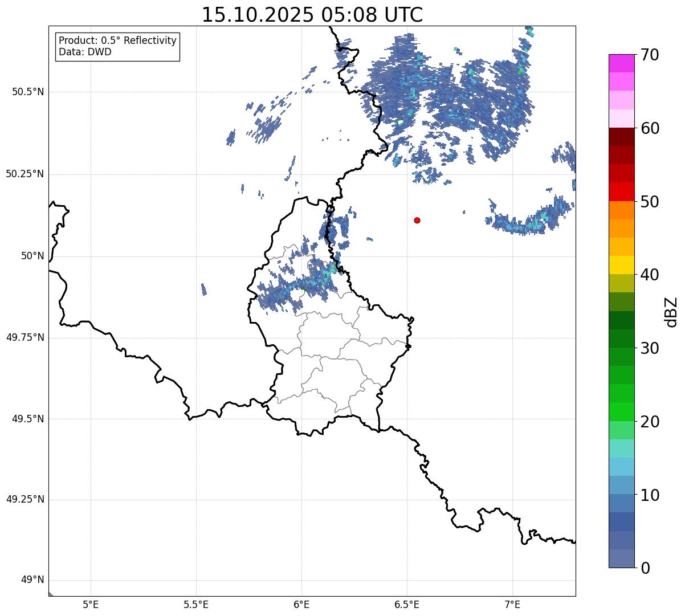
Task: Click the lowest slate-blue 0 dBZ band
Action: (x=622, y=558)
